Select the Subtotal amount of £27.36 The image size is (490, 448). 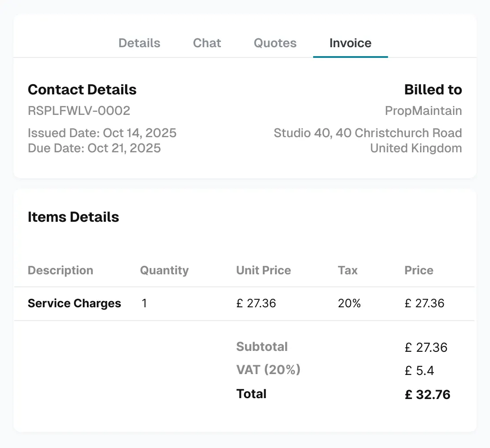click(x=426, y=347)
